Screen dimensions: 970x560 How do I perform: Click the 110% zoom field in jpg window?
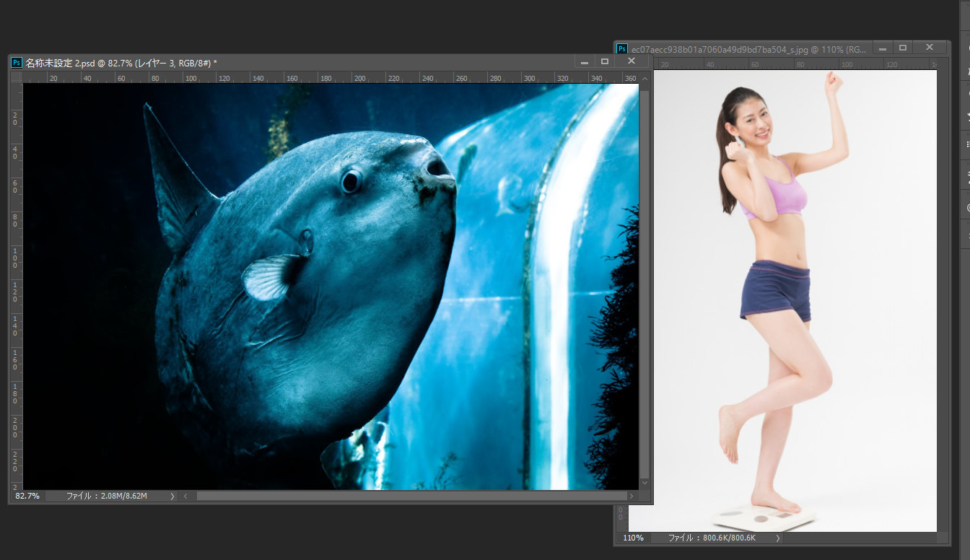click(634, 538)
